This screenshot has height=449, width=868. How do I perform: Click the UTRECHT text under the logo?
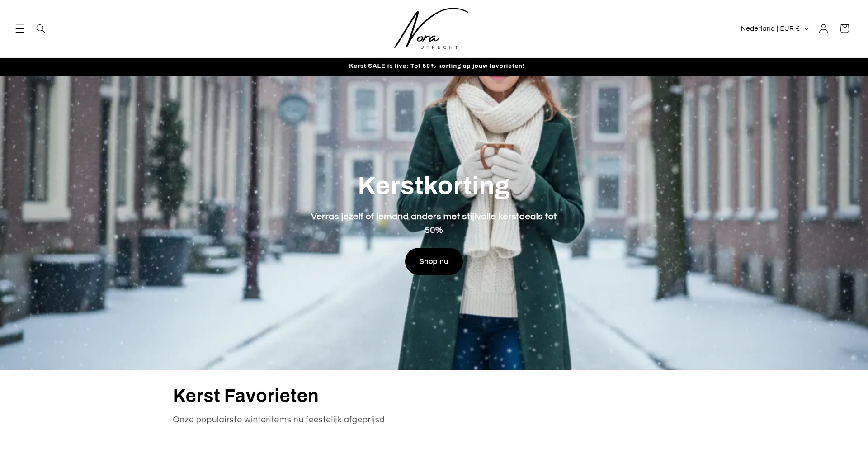(x=439, y=47)
